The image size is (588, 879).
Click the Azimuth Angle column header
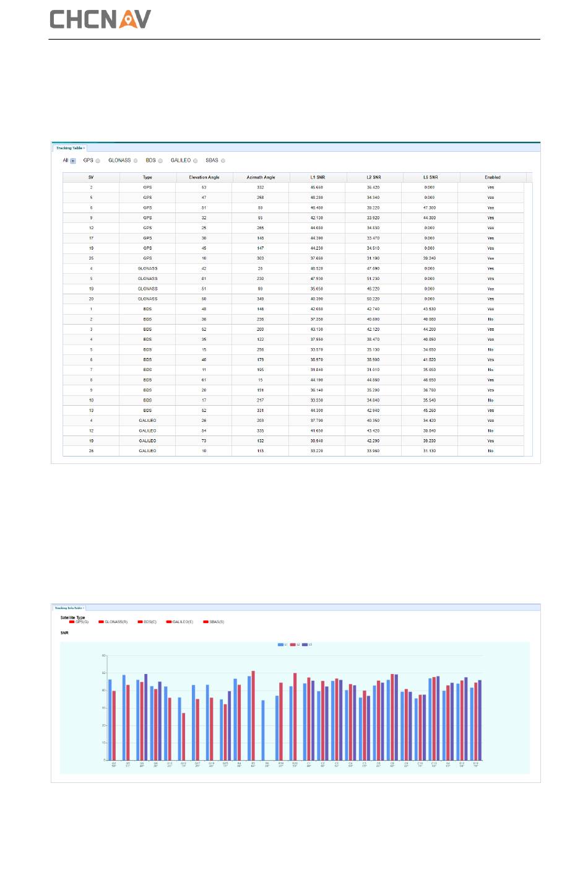click(x=261, y=177)
